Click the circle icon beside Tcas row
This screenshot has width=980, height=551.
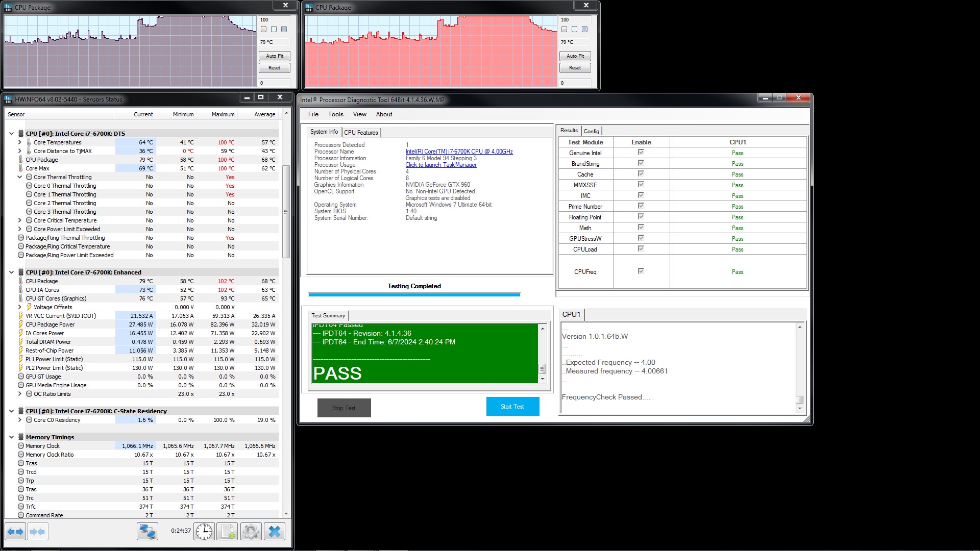[x=21, y=463]
